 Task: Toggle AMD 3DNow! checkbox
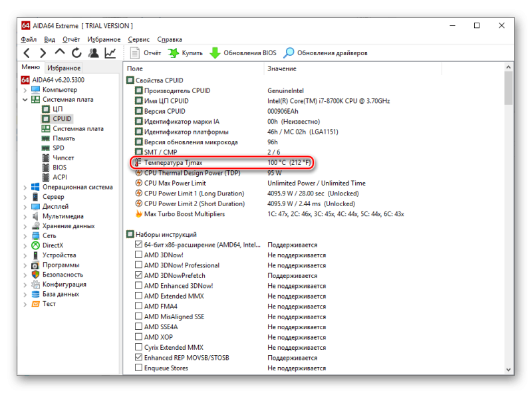tap(138, 254)
